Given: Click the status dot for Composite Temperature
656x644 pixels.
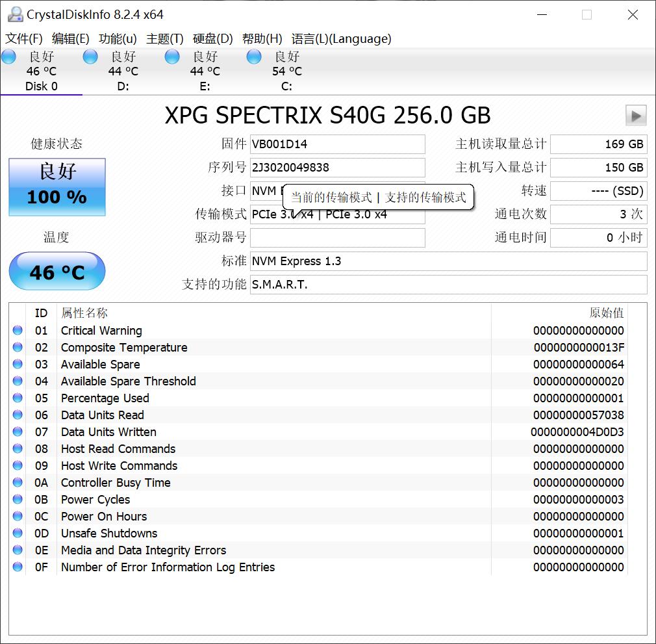Looking at the screenshot, I should point(18,347).
